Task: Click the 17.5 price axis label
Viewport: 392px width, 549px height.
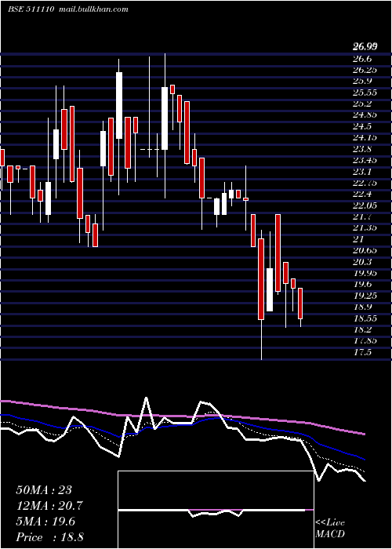Action: (x=362, y=352)
